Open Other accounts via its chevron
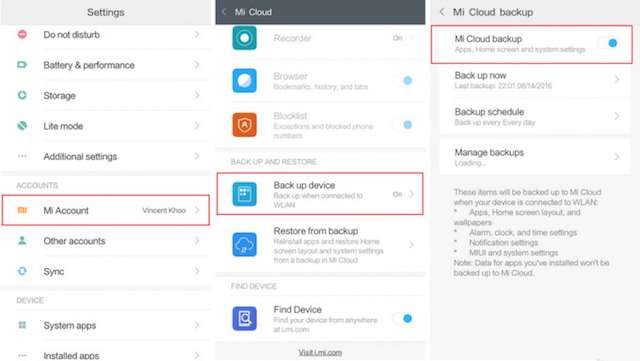 click(x=197, y=241)
